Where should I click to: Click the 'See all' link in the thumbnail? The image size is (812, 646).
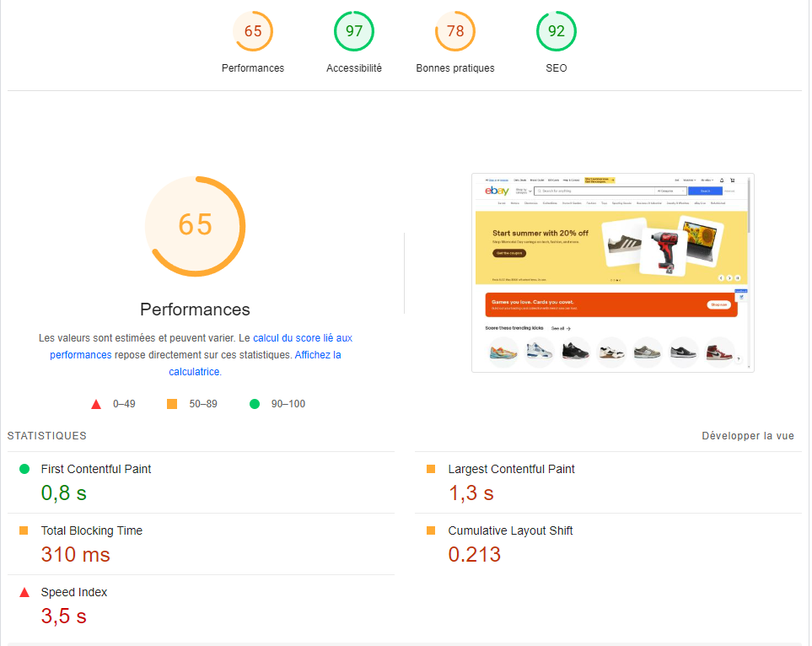[561, 328]
